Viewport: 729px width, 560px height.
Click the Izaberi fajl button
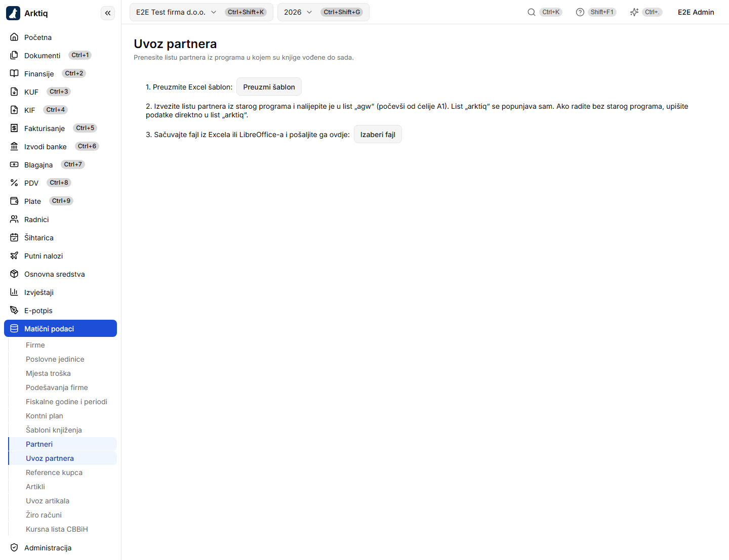(x=378, y=134)
